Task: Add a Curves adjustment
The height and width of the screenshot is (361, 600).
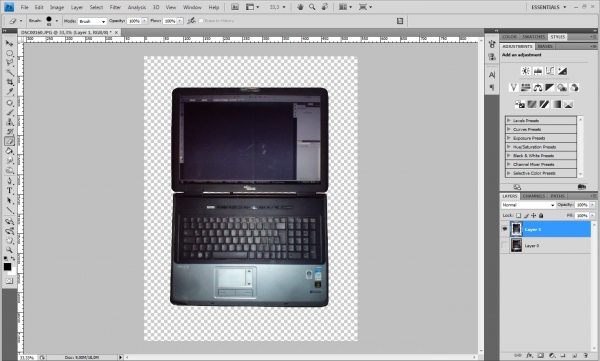Action: [x=550, y=71]
